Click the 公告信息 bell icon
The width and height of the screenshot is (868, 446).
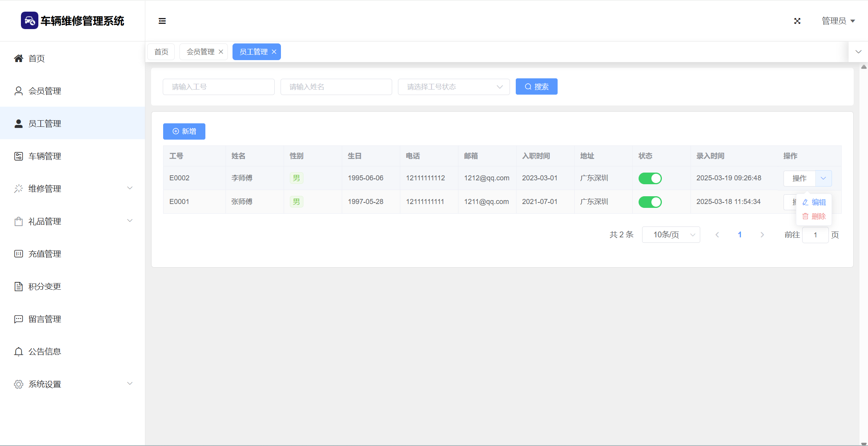point(18,352)
